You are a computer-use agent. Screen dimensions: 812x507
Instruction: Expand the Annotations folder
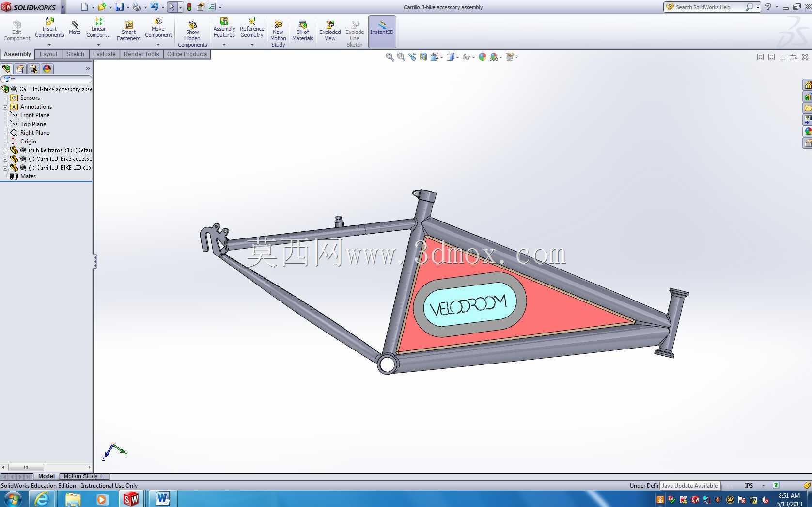click(x=5, y=107)
